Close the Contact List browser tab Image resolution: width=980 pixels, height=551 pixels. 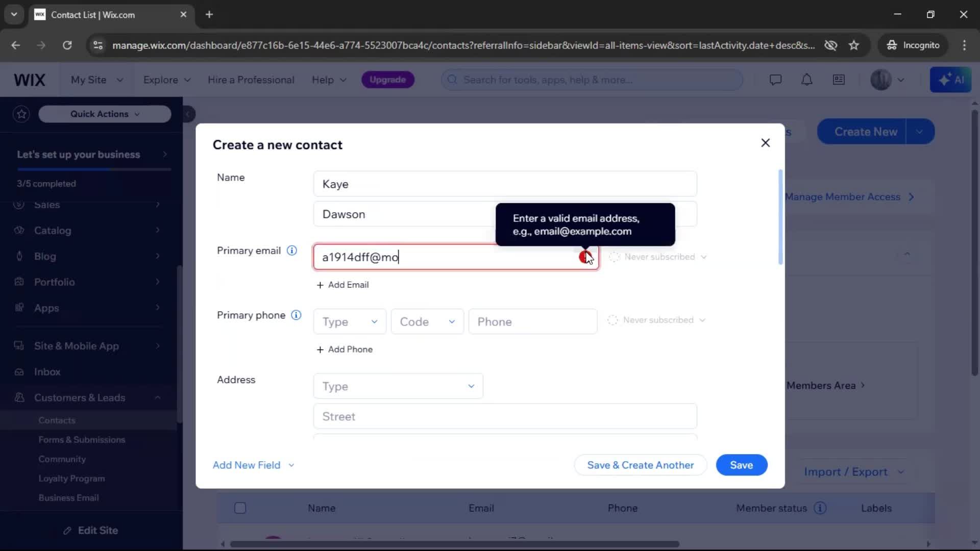[x=183, y=15]
